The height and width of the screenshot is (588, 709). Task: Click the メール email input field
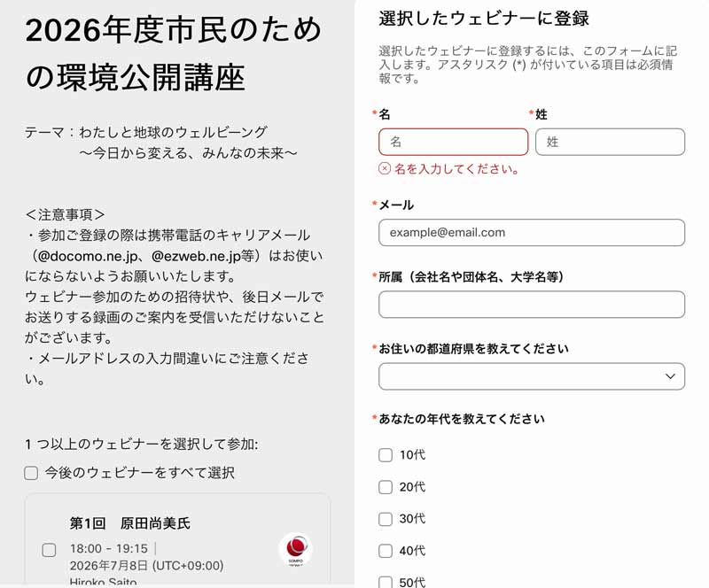[x=532, y=233]
